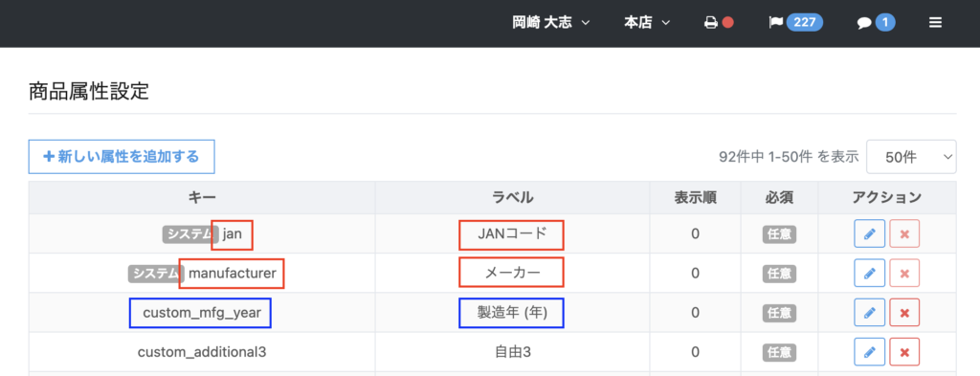The height and width of the screenshot is (376, 980).
Task: Click the pencil icon for manufacturer row
Action: pos(869,273)
